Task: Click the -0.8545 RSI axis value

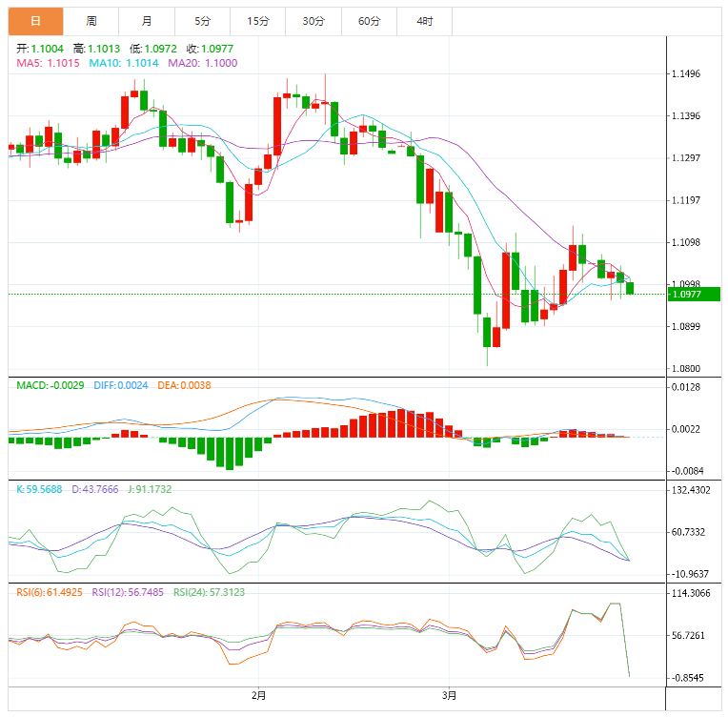Action: click(x=688, y=678)
